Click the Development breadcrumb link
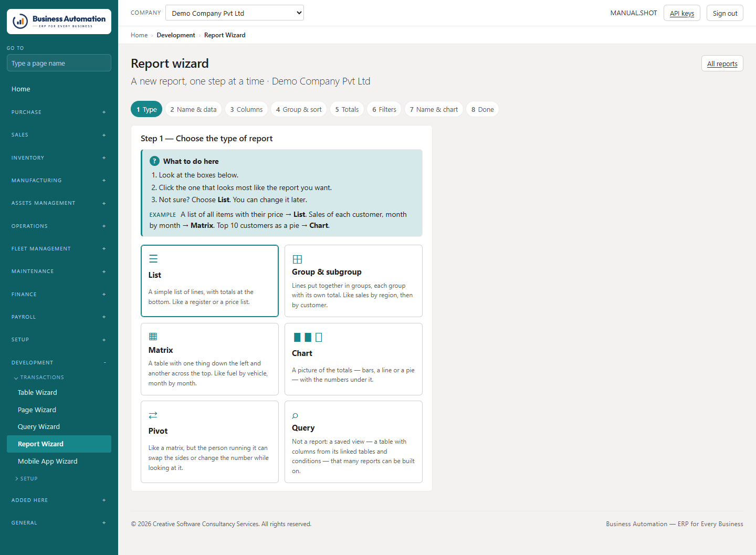This screenshot has height=555, width=756. click(x=176, y=35)
